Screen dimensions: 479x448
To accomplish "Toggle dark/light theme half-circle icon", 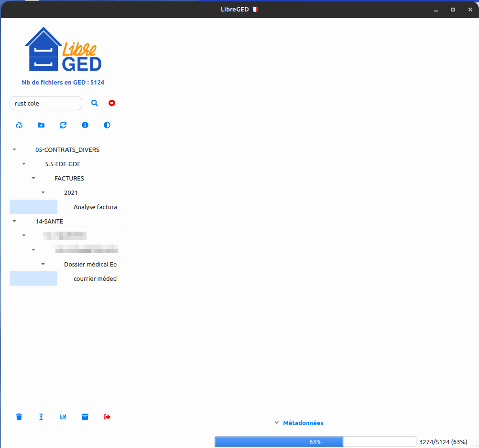I will pos(107,125).
